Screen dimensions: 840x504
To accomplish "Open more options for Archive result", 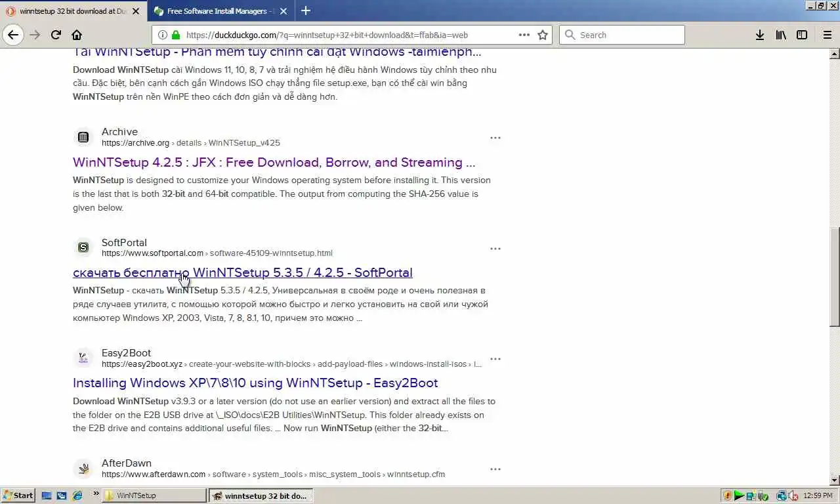I will (x=495, y=138).
